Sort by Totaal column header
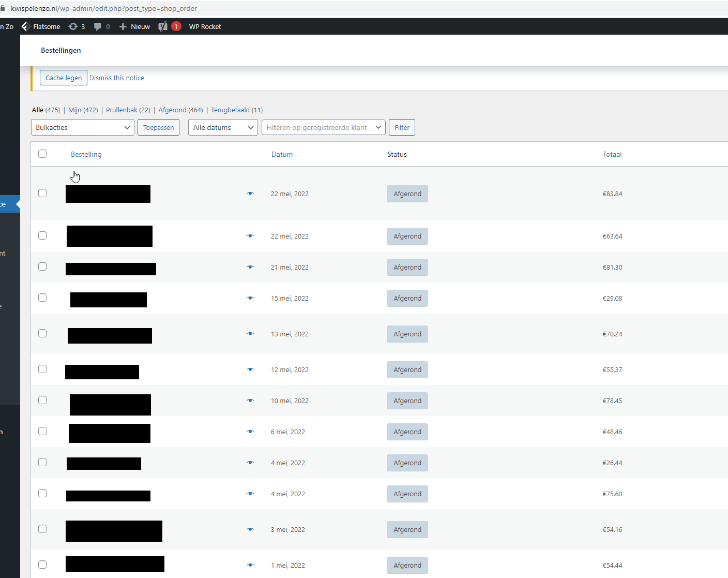Viewport: 728px width, 578px height. tap(612, 154)
